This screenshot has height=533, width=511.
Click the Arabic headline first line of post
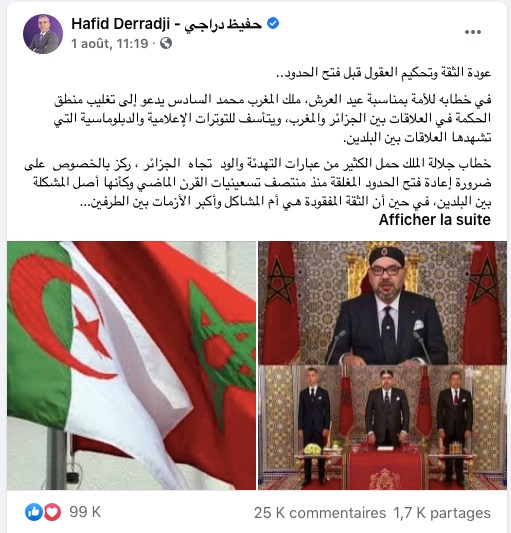click(x=384, y=73)
